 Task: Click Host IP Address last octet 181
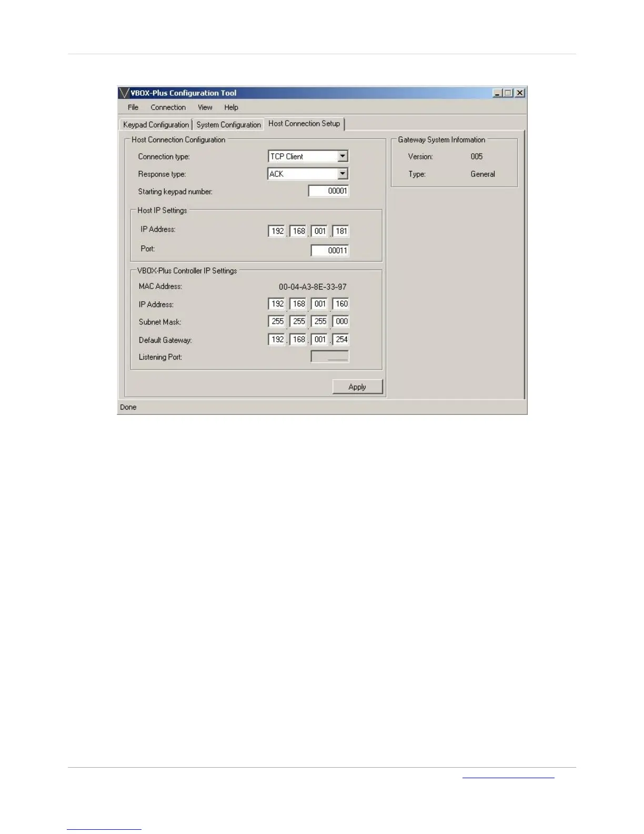click(x=340, y=231)
